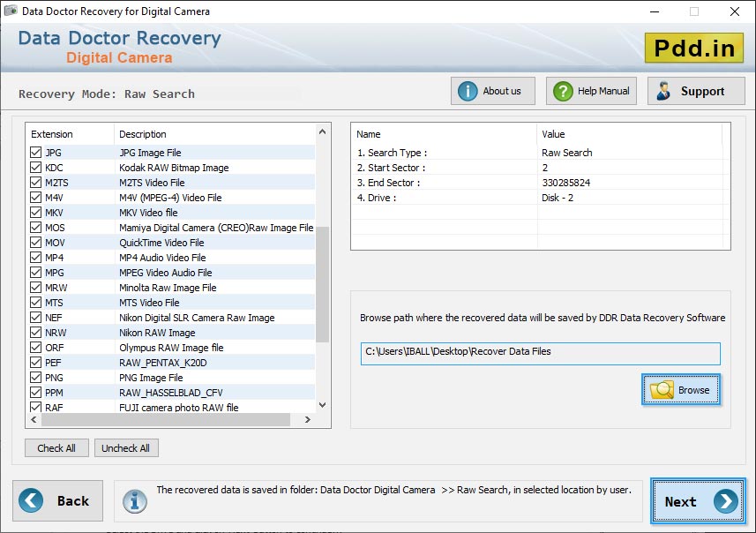Uncheck the PEF extension checkbox
756x533 pixels.
click(x=35, y=363)
